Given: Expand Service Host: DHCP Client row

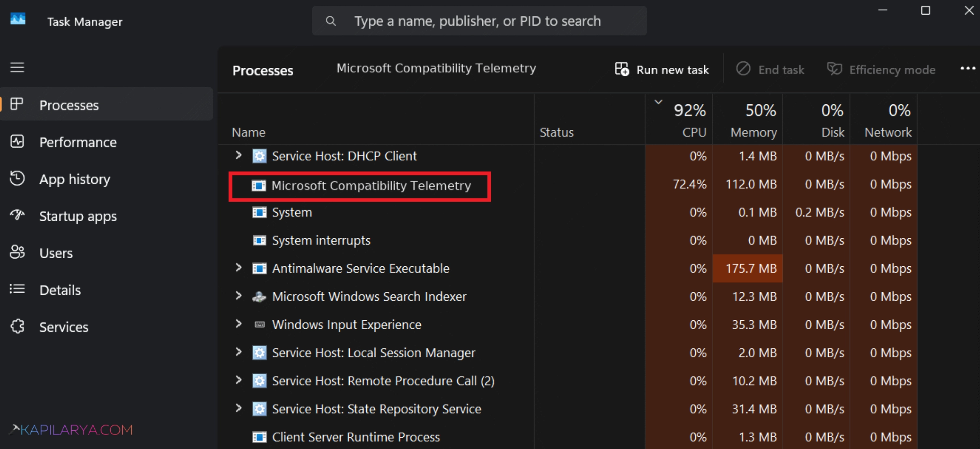Looking at the screenshot, I should coord(239,155).
